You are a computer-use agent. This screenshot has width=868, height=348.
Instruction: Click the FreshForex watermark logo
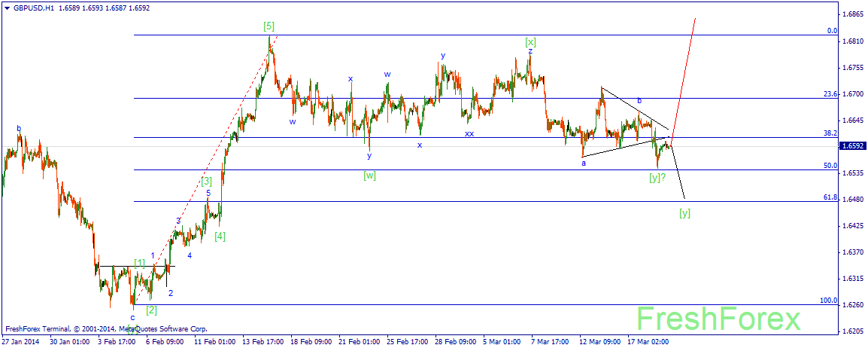(x=718, y=319)
